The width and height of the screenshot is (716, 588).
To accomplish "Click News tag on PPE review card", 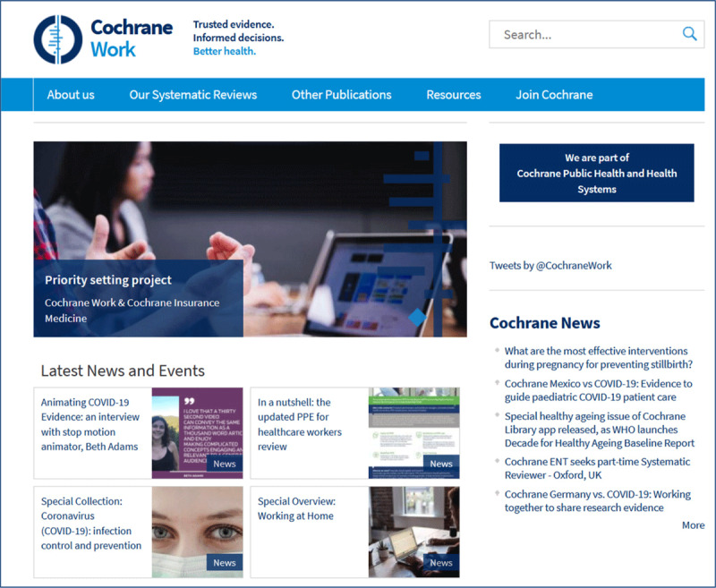I will [441, 464].
